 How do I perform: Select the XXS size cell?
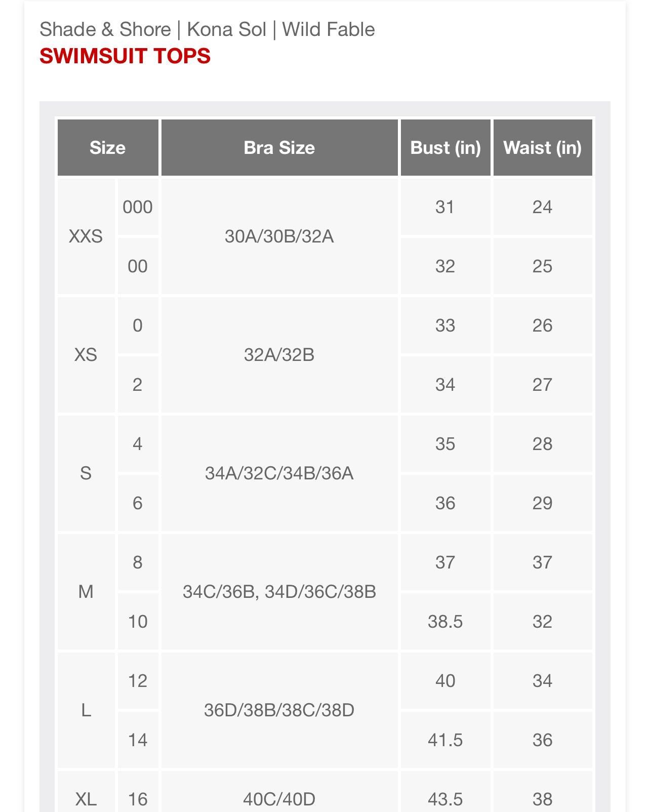click(x=86, y=236)
